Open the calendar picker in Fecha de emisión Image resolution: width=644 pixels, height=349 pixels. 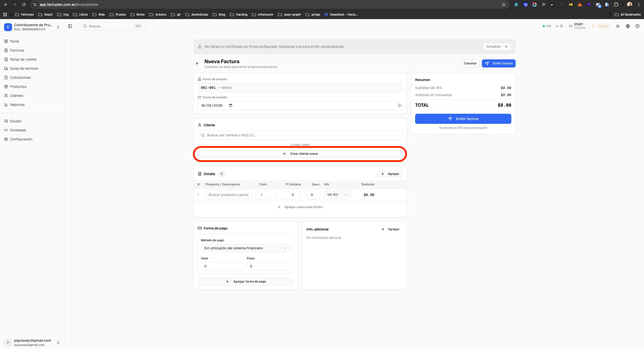(x=231, y=105)
